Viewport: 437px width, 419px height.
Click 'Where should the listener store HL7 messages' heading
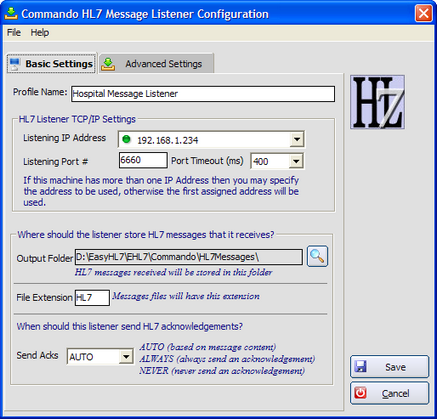point(146,235)
